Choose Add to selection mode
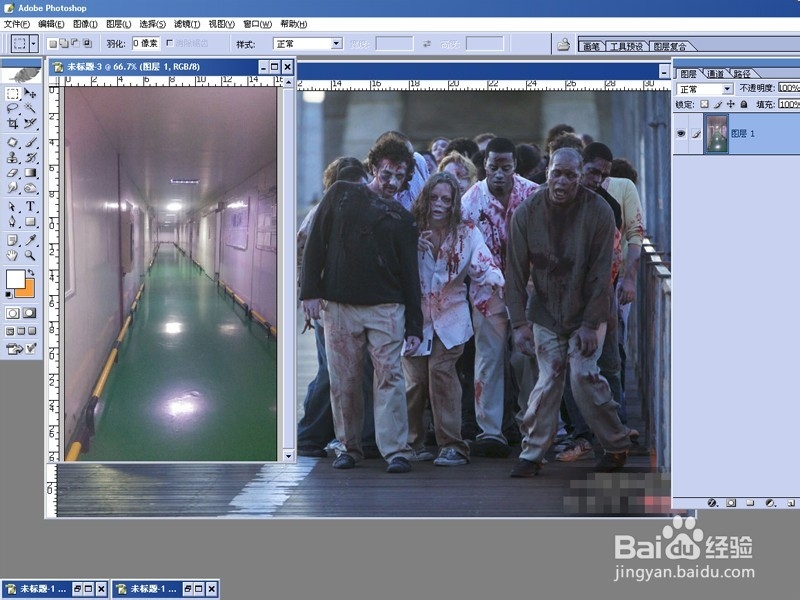This screenshot has width=800, height=600. [x=64, y=44]
